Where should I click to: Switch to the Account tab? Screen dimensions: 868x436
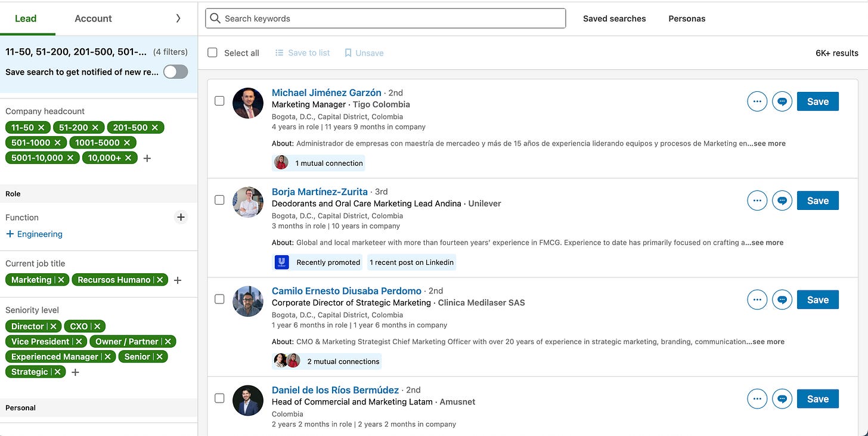pyautogui.click(x=93, y=18)
